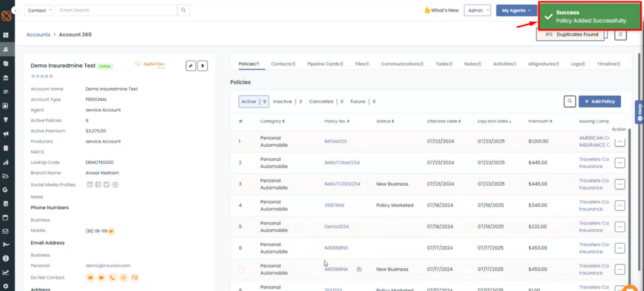Edit account with the pencil icon
This screenshot has width=644, height=291.
[x=191, y=66]
